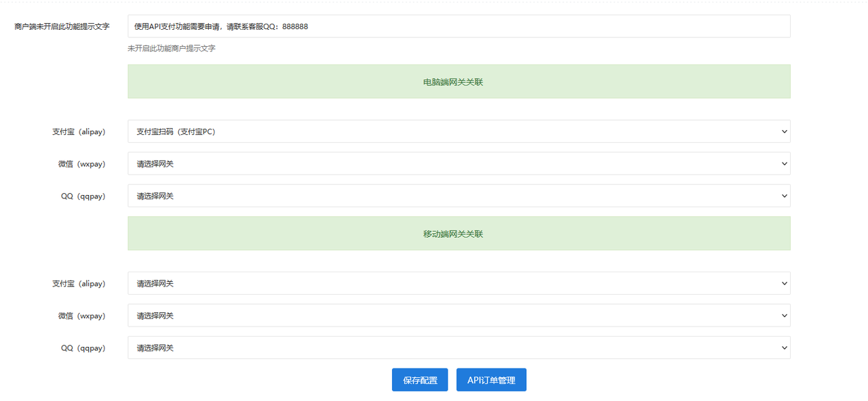Click the 微信 (wxpay) label under 电脑端网关关联
868x401 pixels.
point(82,164)
